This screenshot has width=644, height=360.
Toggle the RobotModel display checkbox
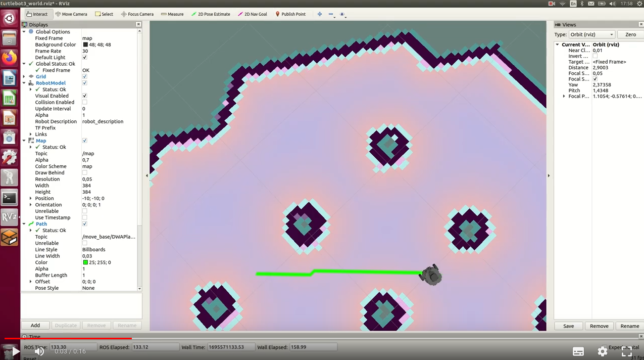[x=85, y=83]
